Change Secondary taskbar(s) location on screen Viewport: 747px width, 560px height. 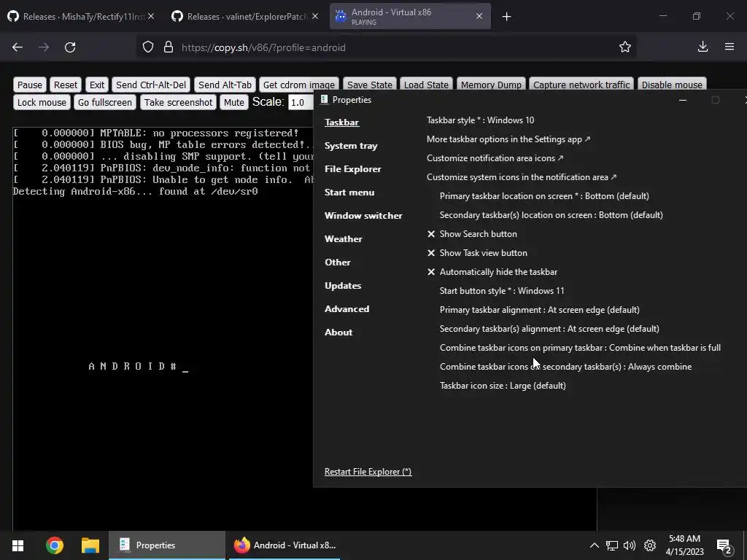click(551, 215)
